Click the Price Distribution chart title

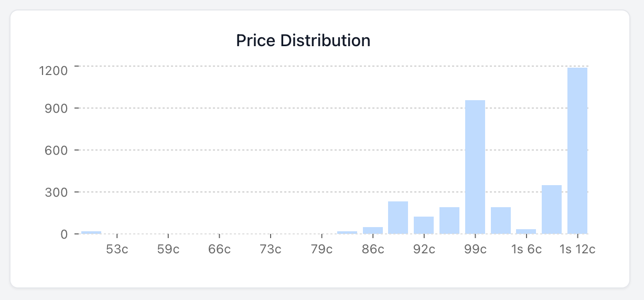[303, 40]
